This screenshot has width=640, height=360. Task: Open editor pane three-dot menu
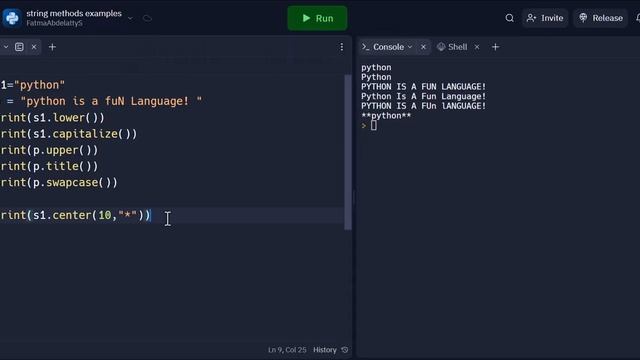(x=342, y=47)
